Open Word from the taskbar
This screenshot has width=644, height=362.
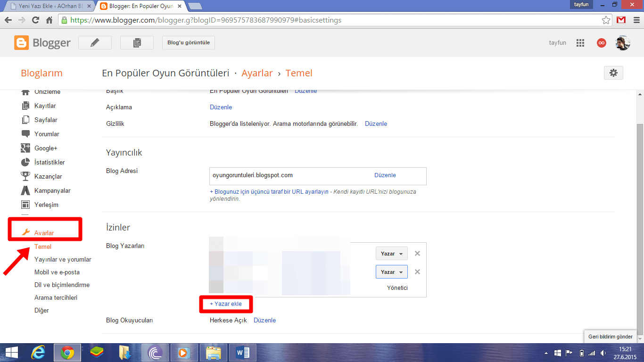pos(243,353)
